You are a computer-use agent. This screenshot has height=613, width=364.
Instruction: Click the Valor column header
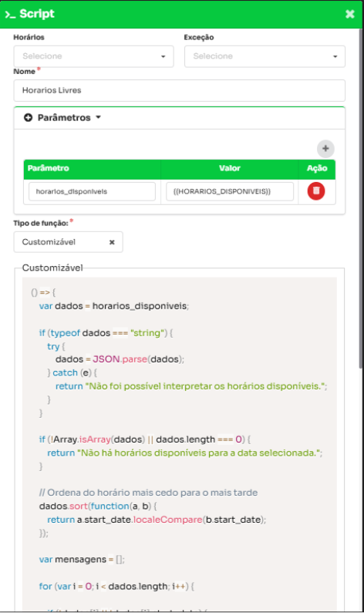pos(230,168)
